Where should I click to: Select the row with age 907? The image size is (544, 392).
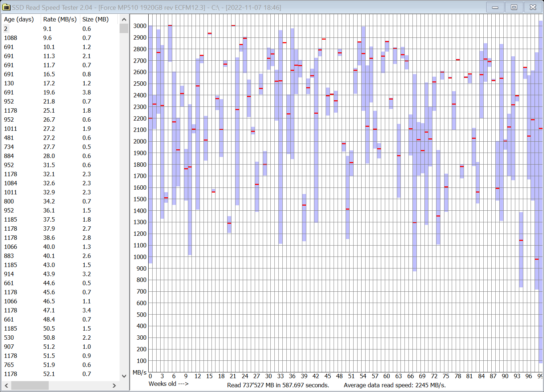tap(61, 347)
